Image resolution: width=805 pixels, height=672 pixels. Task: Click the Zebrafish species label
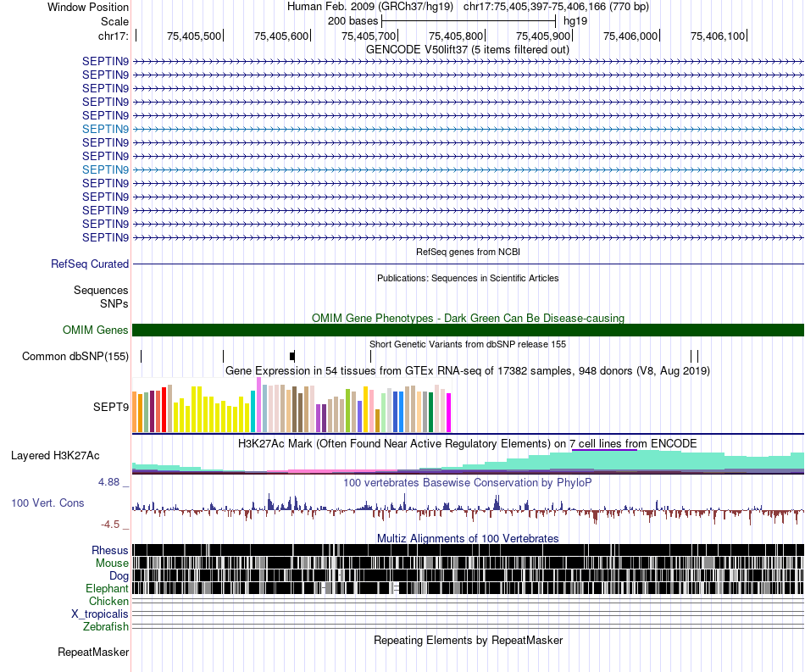(106, 627)
